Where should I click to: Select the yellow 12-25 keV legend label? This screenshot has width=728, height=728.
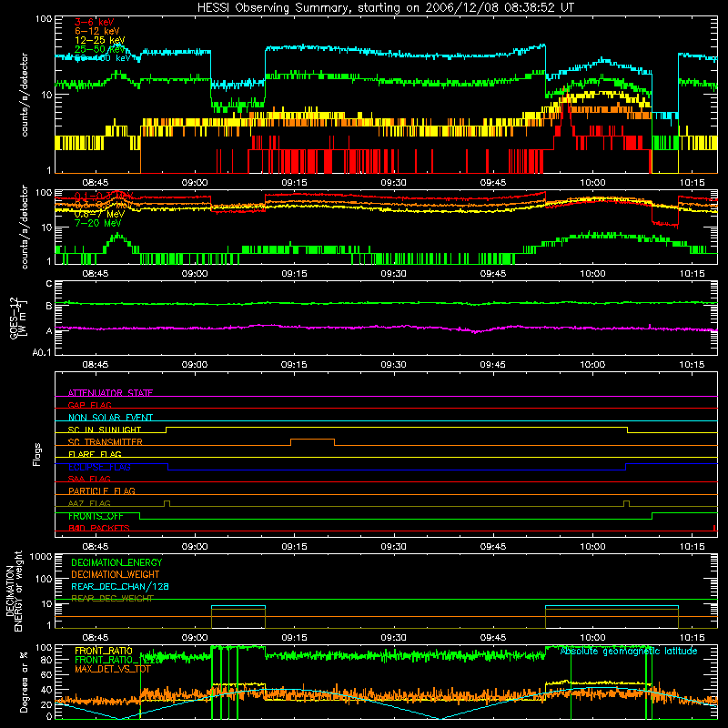100,40
